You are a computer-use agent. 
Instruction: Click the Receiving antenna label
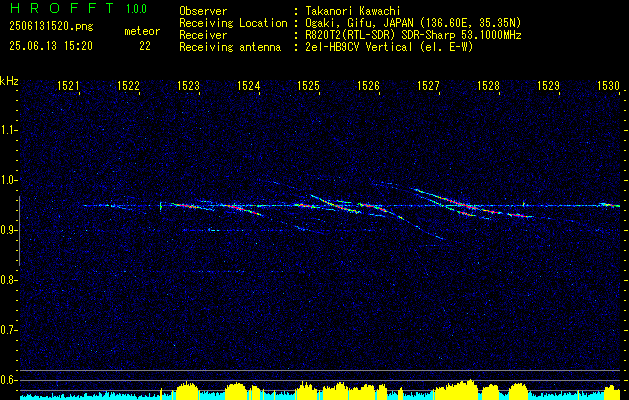click(230, 47)
